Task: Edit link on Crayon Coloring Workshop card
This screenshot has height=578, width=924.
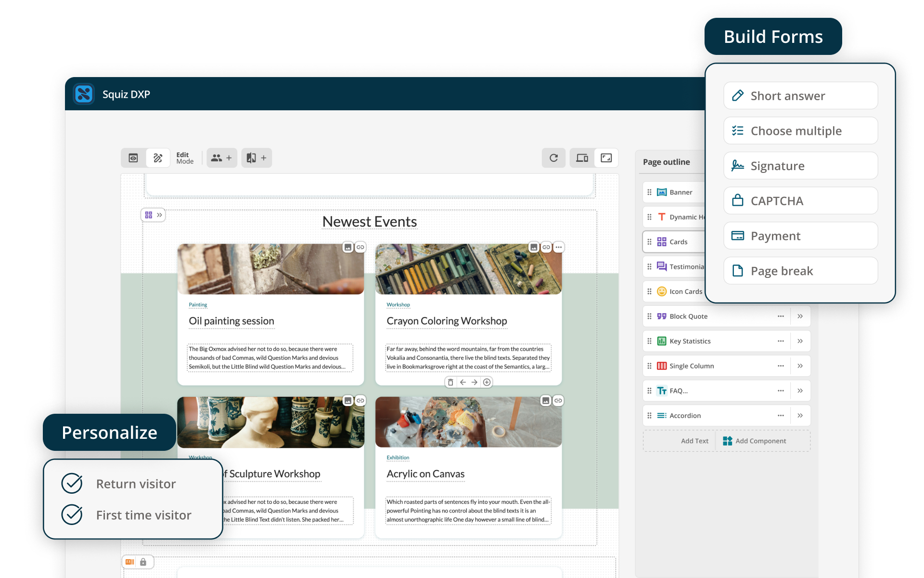Action: (x=546, y=247)
